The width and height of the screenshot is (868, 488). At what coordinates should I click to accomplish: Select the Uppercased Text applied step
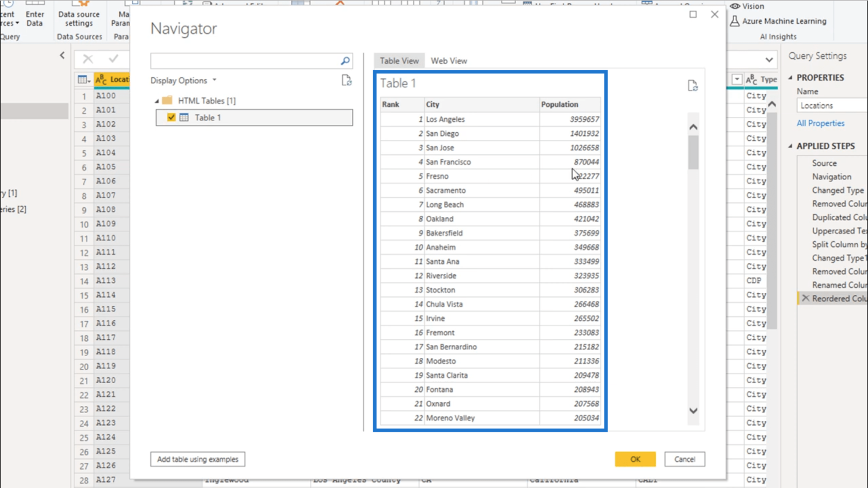point(839,231)
